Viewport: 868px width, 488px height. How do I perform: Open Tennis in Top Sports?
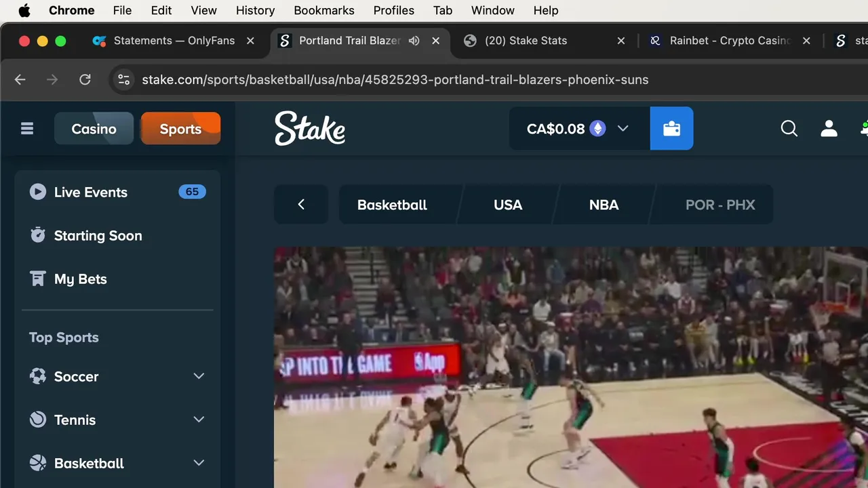click(x=117, y=420)
